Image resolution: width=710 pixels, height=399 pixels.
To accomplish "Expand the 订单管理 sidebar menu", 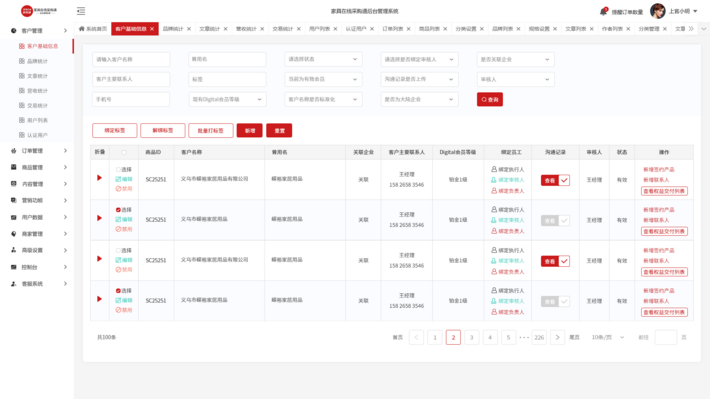I will pos(38,151).
